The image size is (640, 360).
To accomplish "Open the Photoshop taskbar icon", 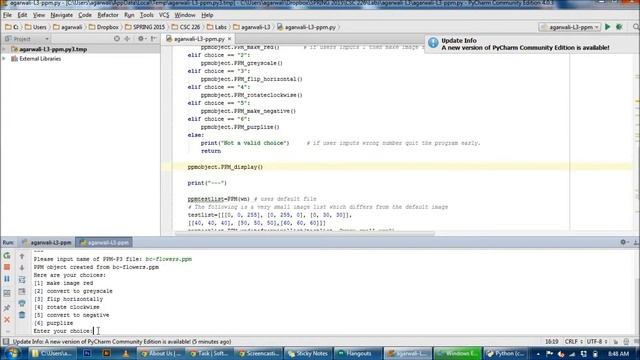I will pos(87,353).
